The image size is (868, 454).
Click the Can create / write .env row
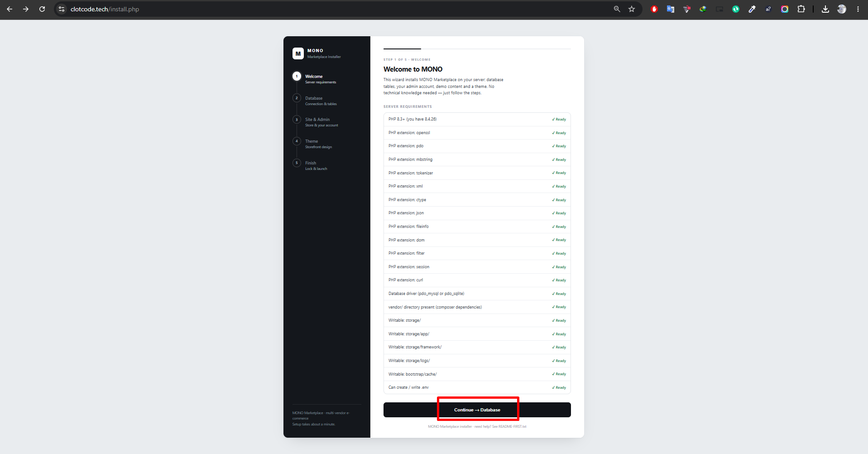(x=477, y=387)
